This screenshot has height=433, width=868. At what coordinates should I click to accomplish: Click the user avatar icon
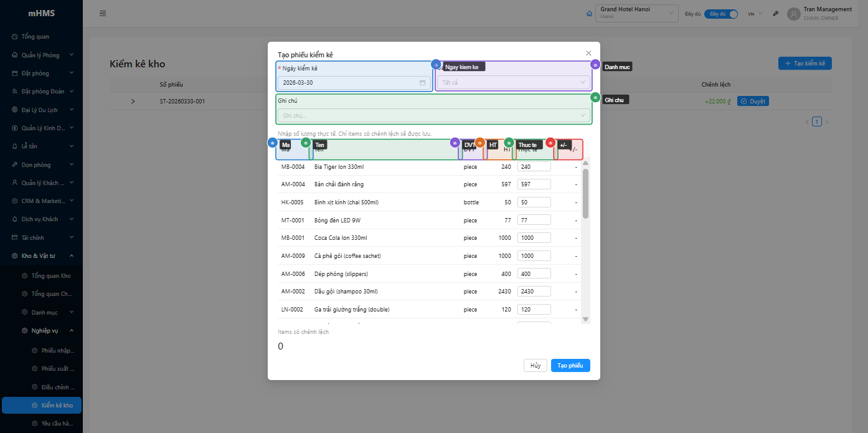pos(793,14)
